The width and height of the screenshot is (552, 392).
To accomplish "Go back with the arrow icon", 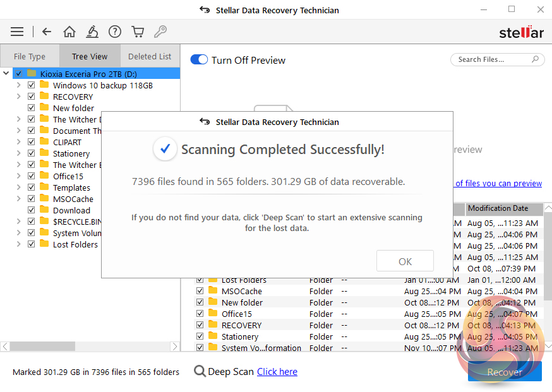I will click(47, 32).
